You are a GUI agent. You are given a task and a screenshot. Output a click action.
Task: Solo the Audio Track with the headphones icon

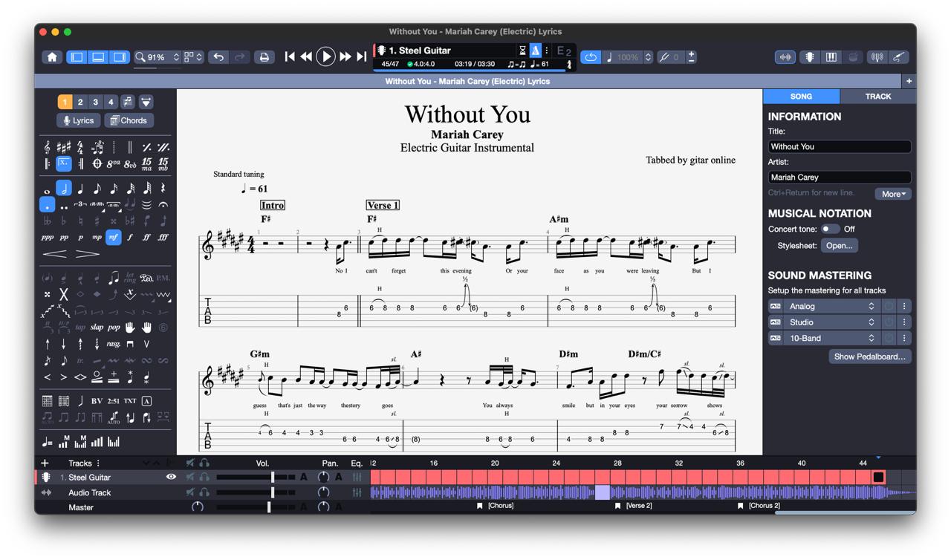[x=204, y=492]
